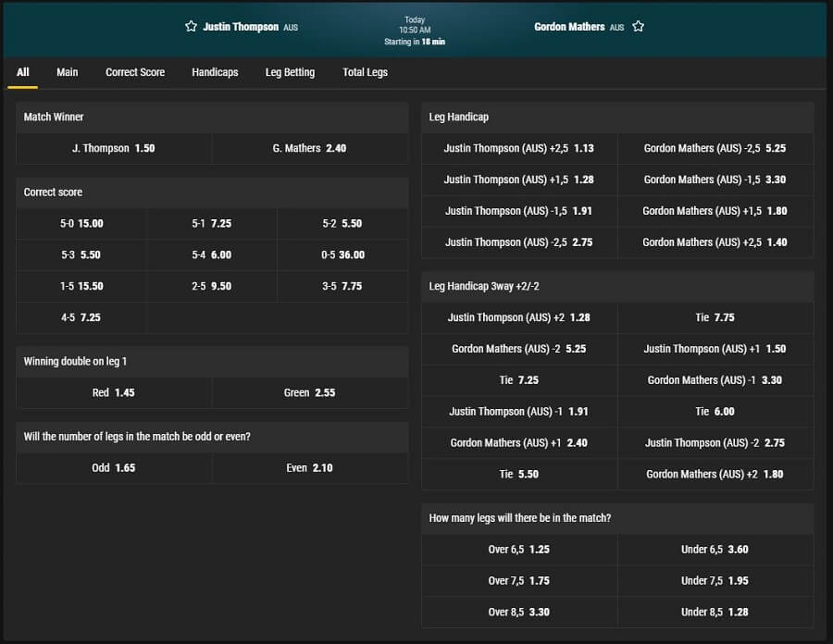This screenshot has width=833, height=644.
Task: Choose 3way Justin Thompson -2 at 2.75
Action: tap(715, 443)
